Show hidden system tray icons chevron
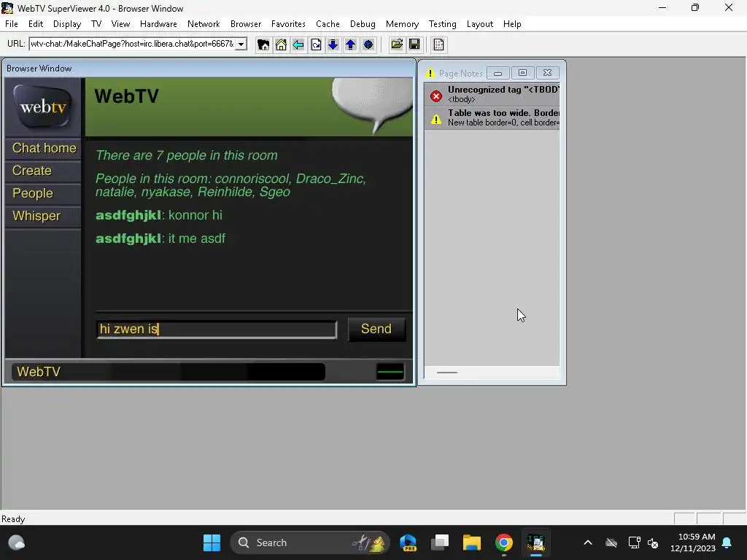 [x=588, y=542]
